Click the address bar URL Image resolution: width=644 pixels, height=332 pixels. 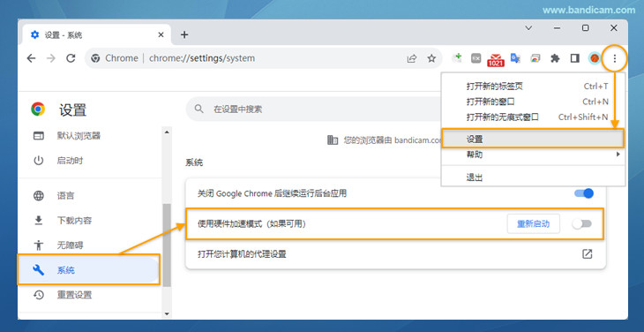pyautogui.click(x=202, y=58)
